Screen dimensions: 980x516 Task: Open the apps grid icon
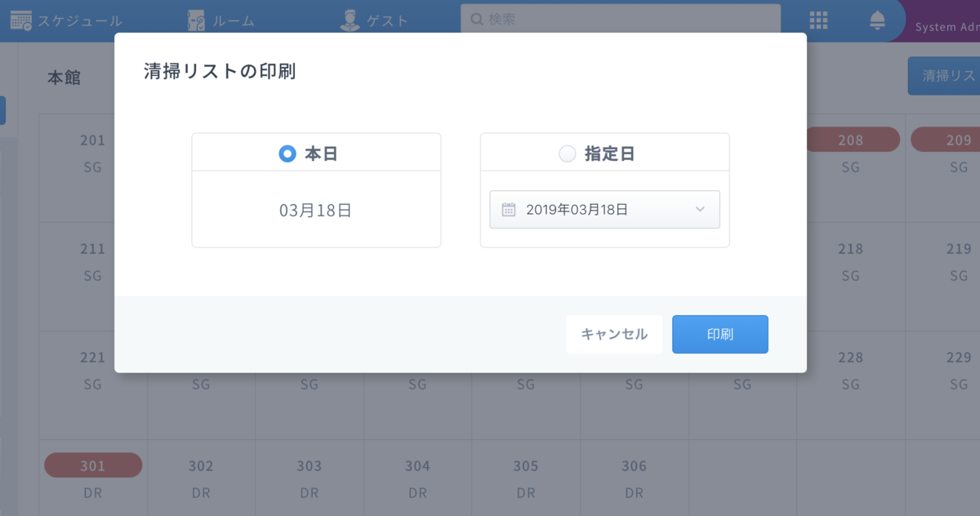coord(818,20)
